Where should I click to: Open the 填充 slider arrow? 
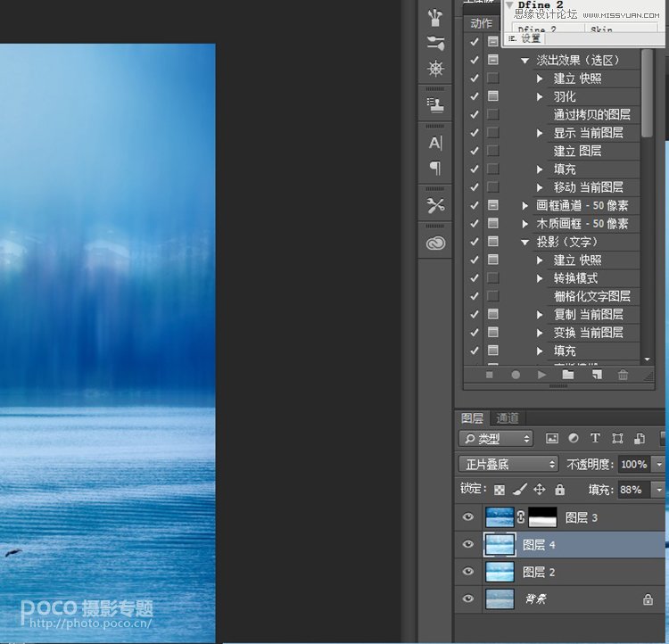[x=659, y=490]
